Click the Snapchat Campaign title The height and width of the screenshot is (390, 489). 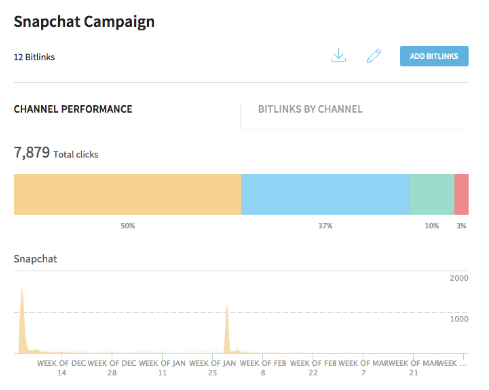(x=84, y=22)
